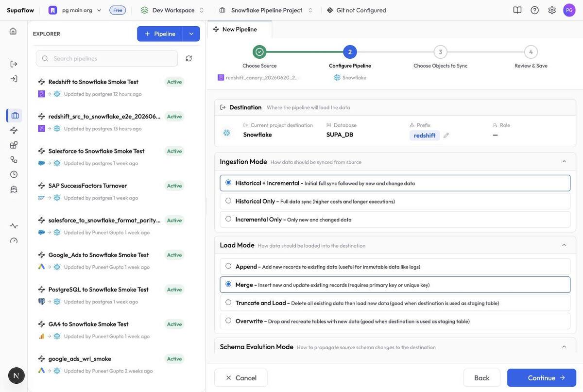Click the sidebar clock history icon
The image size is (583, 392).
14,174
